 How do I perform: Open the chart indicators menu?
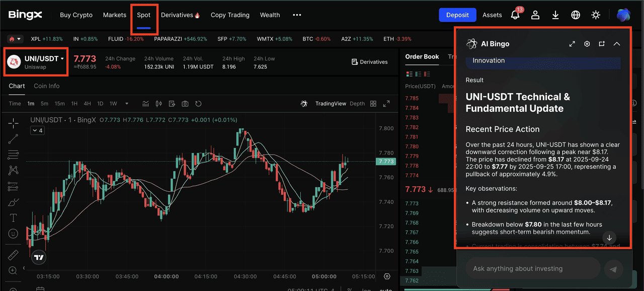(x=146, y=104)
